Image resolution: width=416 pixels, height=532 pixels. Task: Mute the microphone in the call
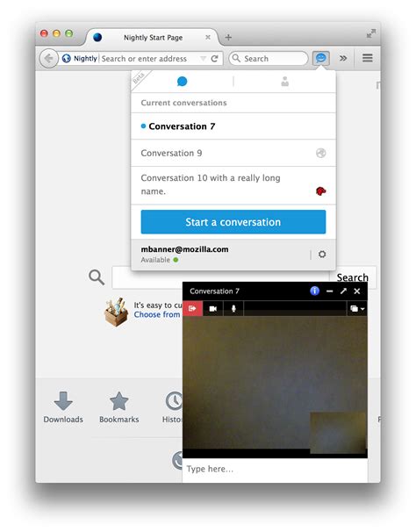coord(233,309)
